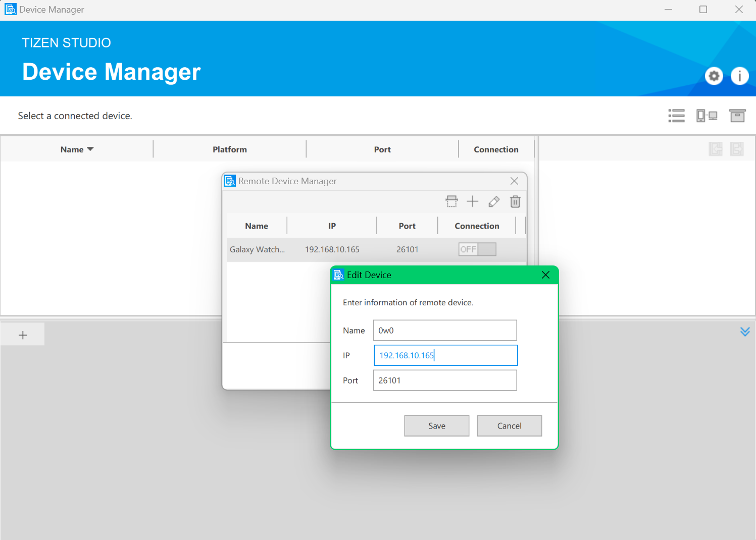
Task: Toggle Galaxy Watch connection switch
Action: point(477,249)
